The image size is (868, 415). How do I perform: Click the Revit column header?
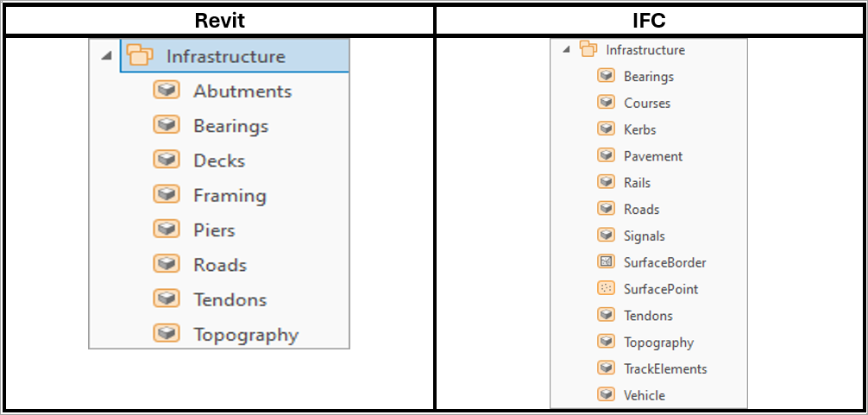click(218, 19)
